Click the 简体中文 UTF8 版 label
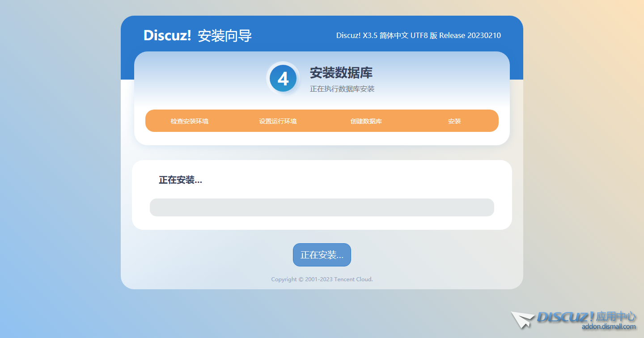Screen dimensions: 644x338 pyautogui.click(x=408, y=35)
